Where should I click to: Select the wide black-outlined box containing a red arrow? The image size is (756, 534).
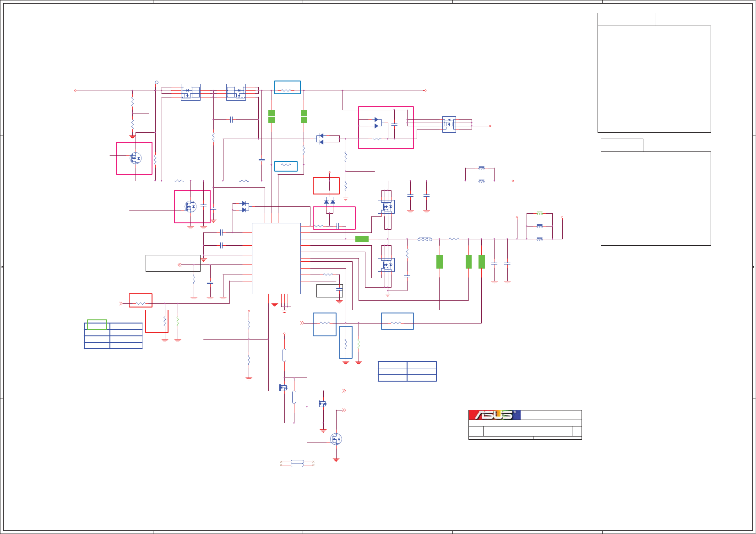tap(173, 263)
